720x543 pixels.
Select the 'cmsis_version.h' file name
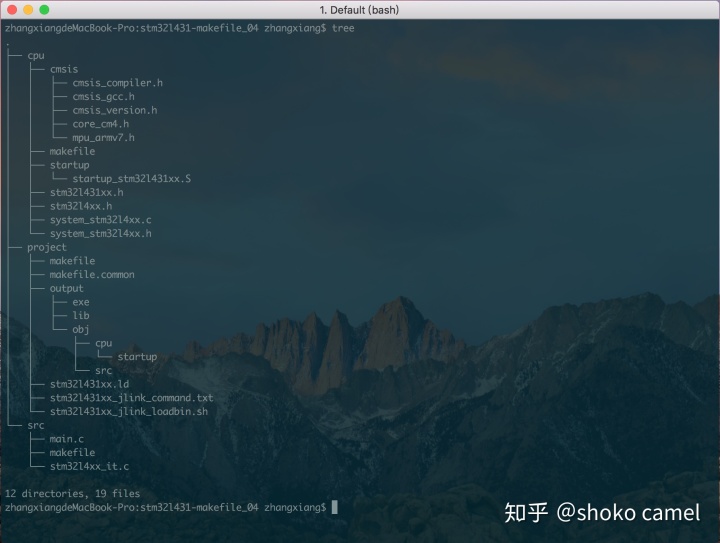[x=115, y=111]
